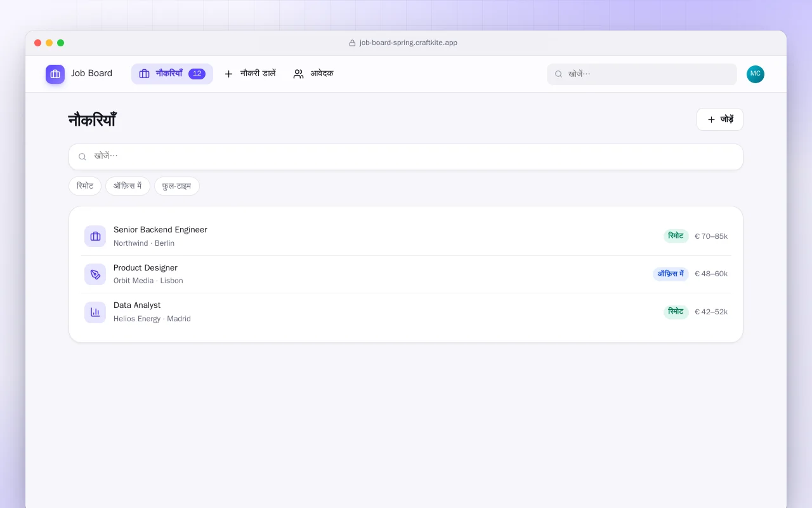Viewport: 812px width, 508px height.
Task: Toggle the फुल-टाइम filter chip
Action: pos(177,186)
